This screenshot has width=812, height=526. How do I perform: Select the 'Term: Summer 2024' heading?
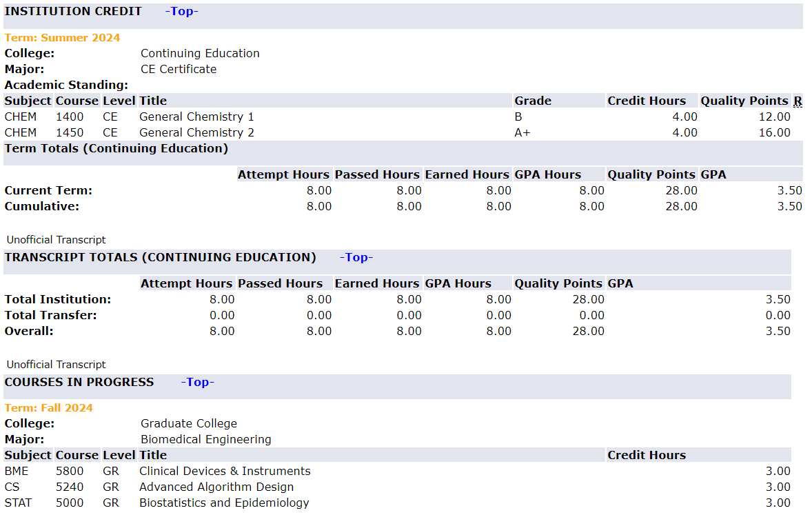62,38
